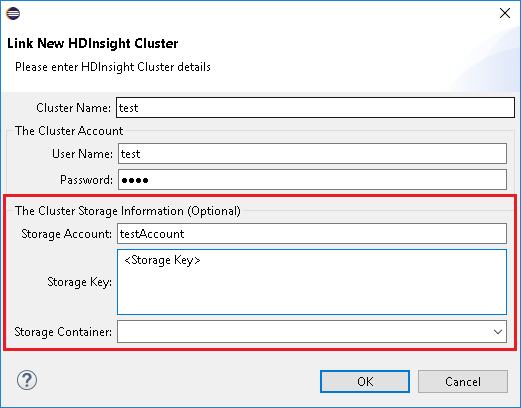The height and width of the screenshot is (408, 521).
Task: Select the Password field
Action: tap(312, 180)
